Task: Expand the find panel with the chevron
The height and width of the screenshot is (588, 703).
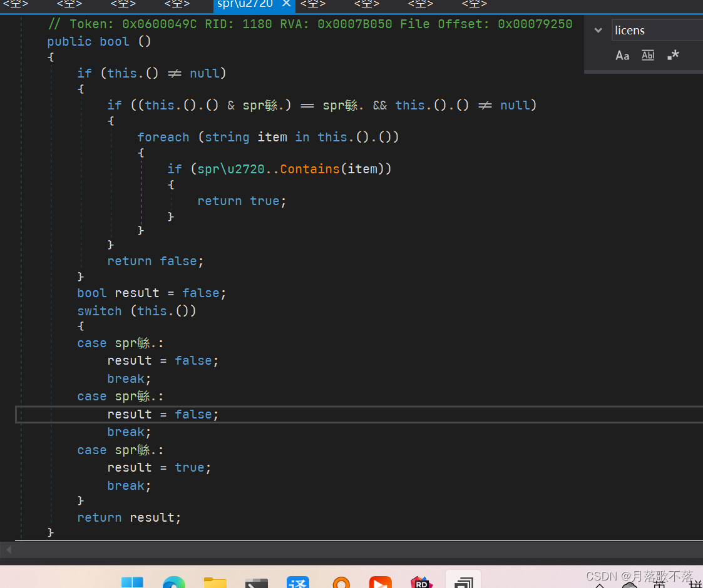Action: point(598,31)
